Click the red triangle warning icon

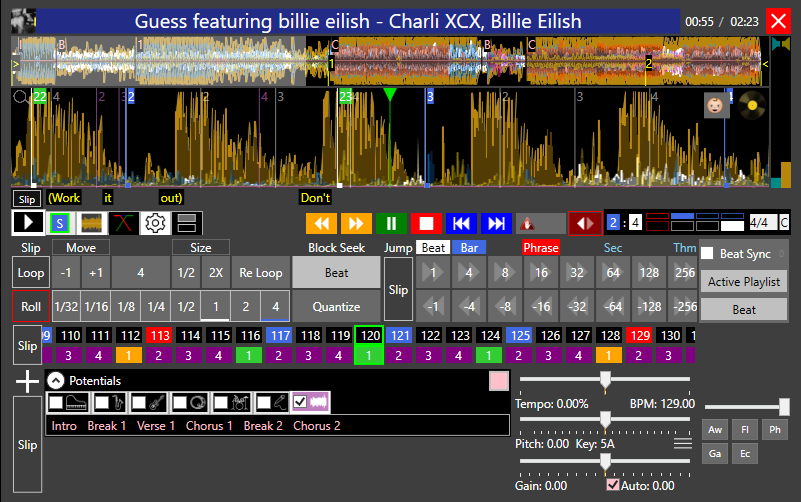[527, 224]
